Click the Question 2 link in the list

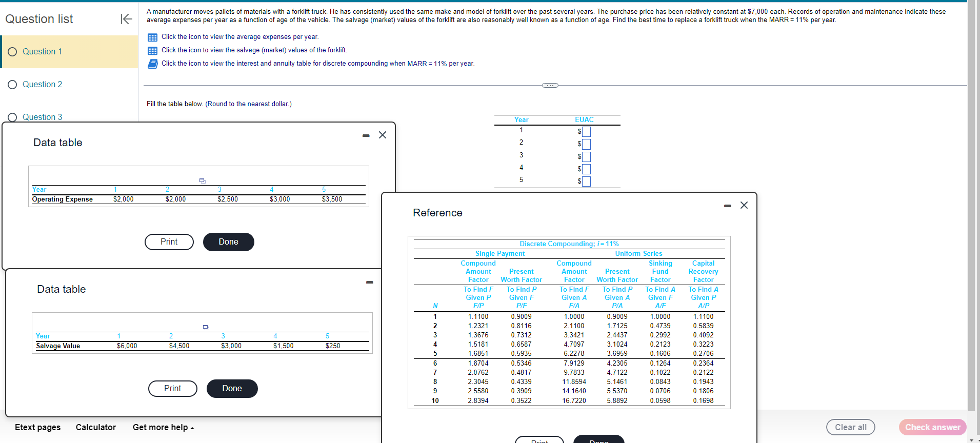(x=42, y=85)
